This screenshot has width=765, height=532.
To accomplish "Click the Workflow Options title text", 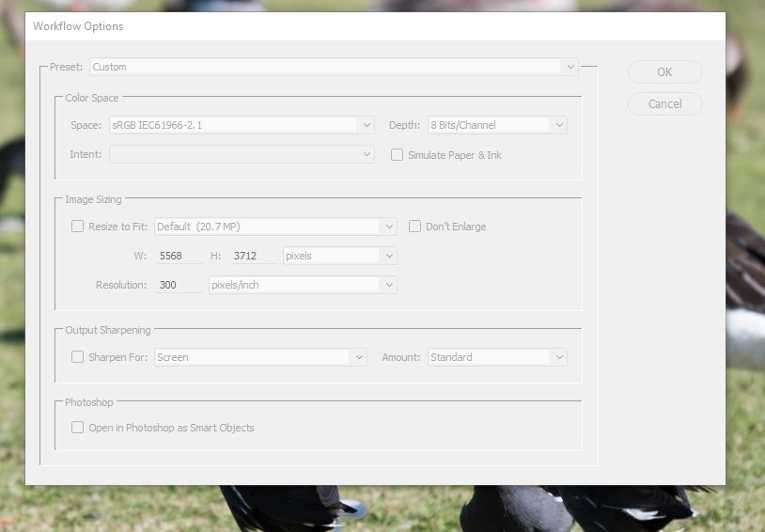I will click(x=78, y=26).
